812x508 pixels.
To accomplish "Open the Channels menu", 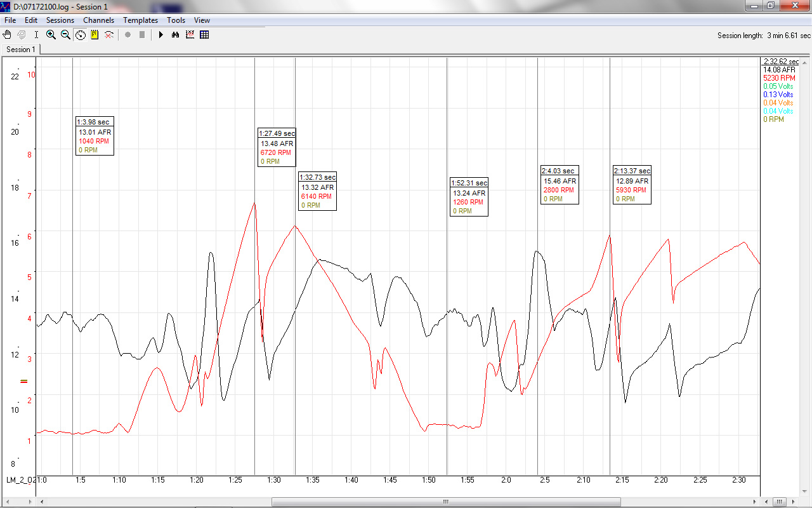I will point(98,20).
